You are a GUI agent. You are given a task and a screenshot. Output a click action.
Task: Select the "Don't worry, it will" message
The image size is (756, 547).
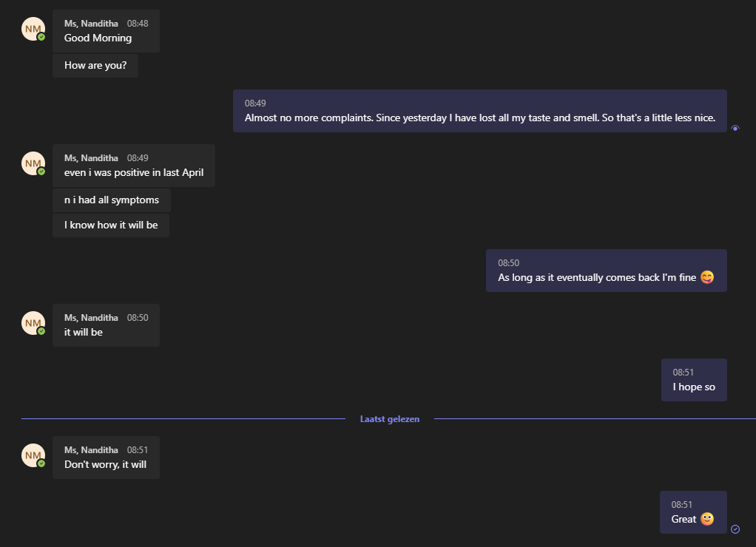click(106, 458)
